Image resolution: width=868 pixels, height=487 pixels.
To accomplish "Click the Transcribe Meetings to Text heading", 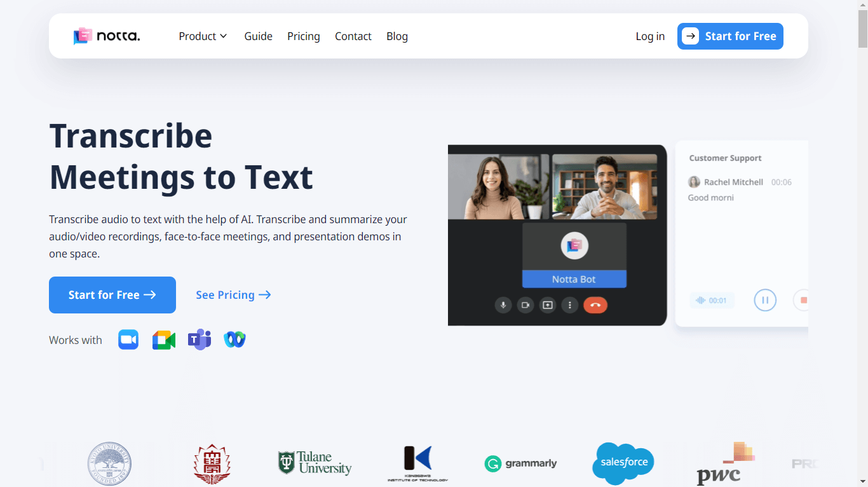I will 181,156.
